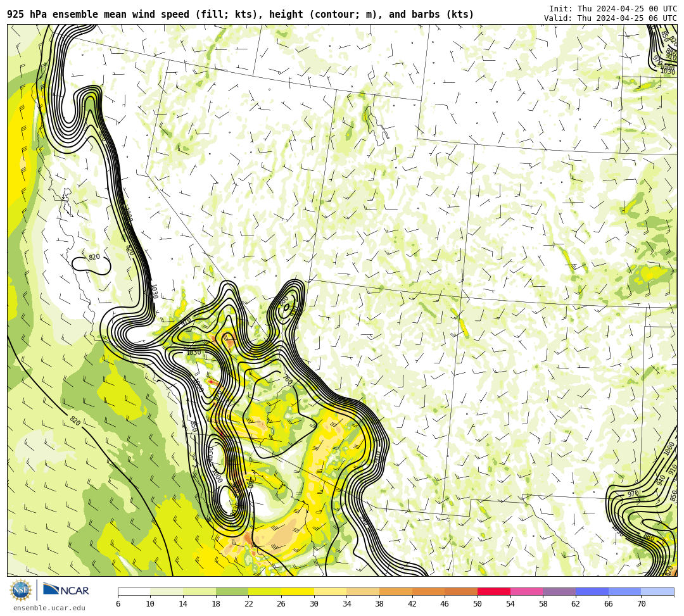Pick the blue 62–66 kts colorbar segment
The image size is (684, 616).
pos(592,591)
